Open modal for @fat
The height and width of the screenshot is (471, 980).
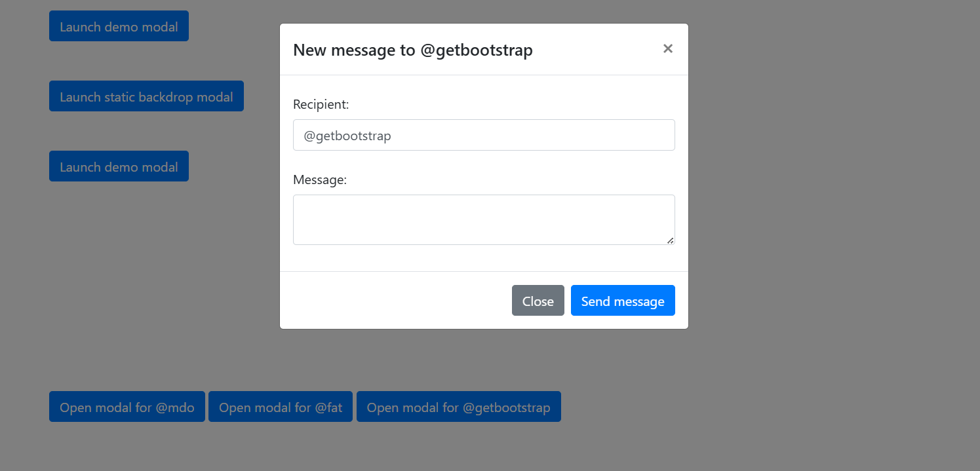(x=281, y=407)
